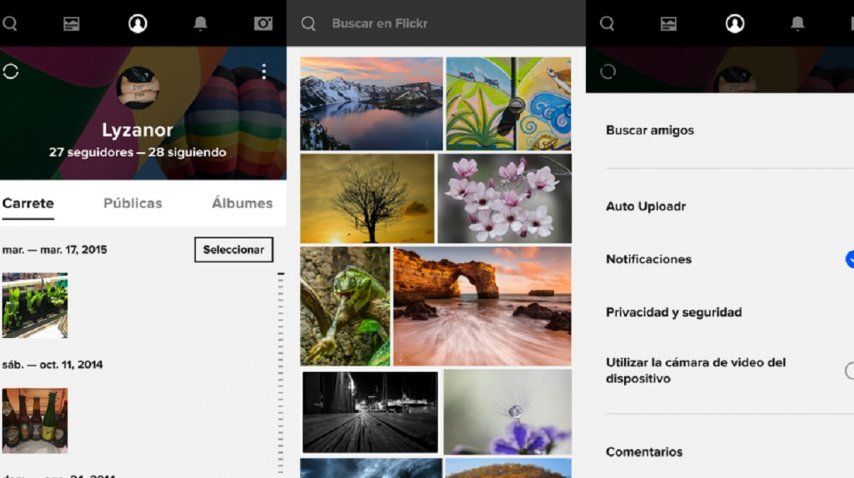This screenshot has height=478, width=854.
Task: Toggle Utilizar la cámara de video option
Action: (849, 371)
